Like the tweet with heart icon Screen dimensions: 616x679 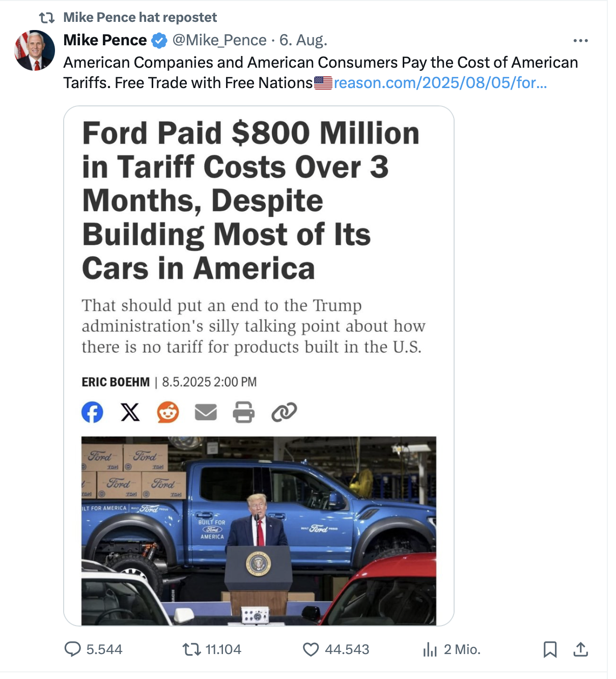(x=311, y=649)
